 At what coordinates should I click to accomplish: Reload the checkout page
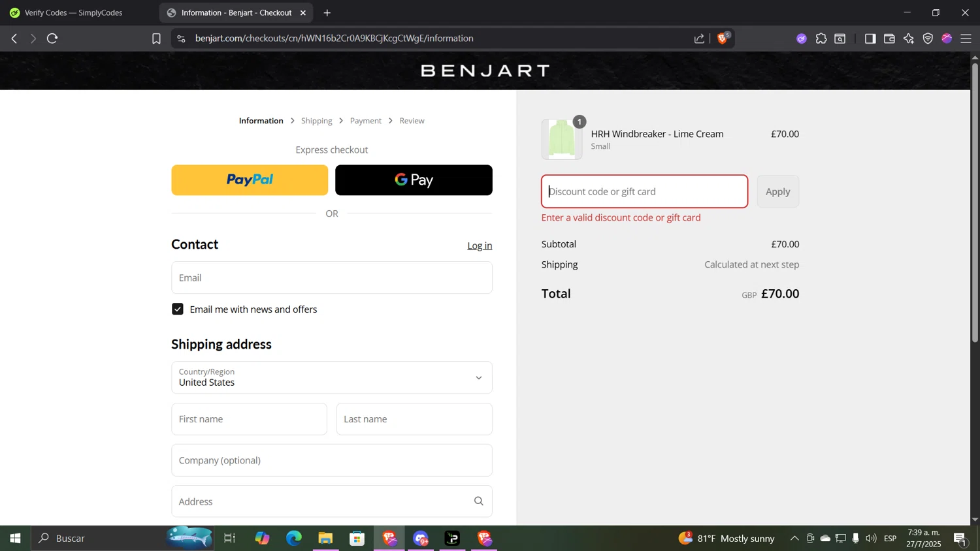point(53,39)
